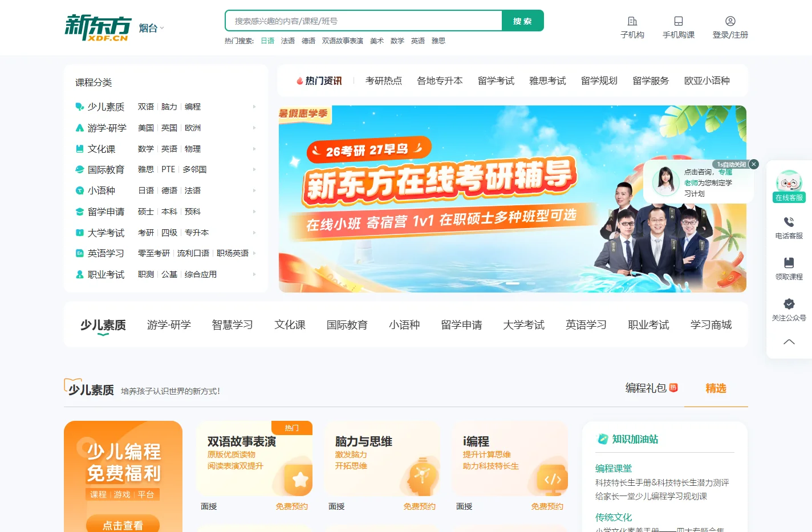Expand the 留学申请 row arrow
The image size is (812, 532).
tap(254, 212)
